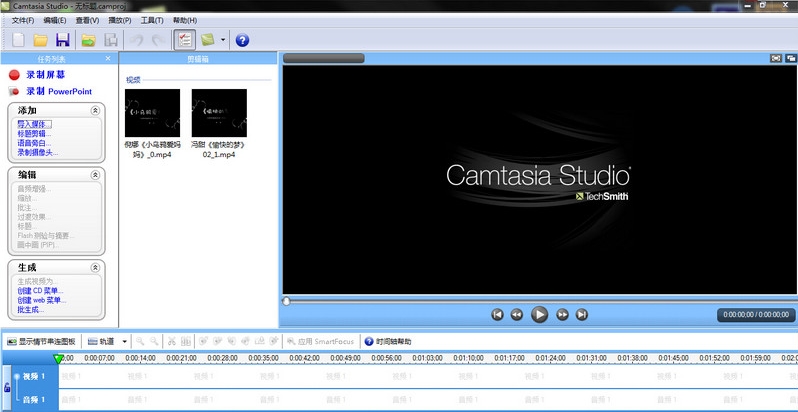Click the 剪辑箱 clip bin header

(198, 58)
